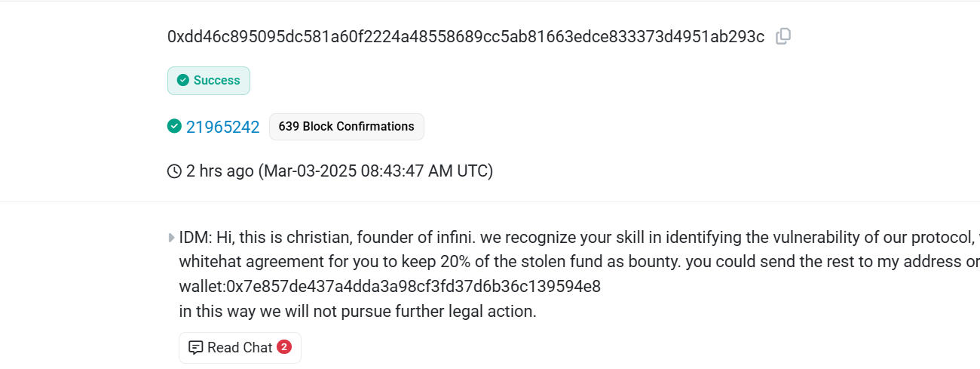The height and width of the screenshot is (369, 980).
Task: Click the checkmark icon inside the Success badge
Action: 182,80
